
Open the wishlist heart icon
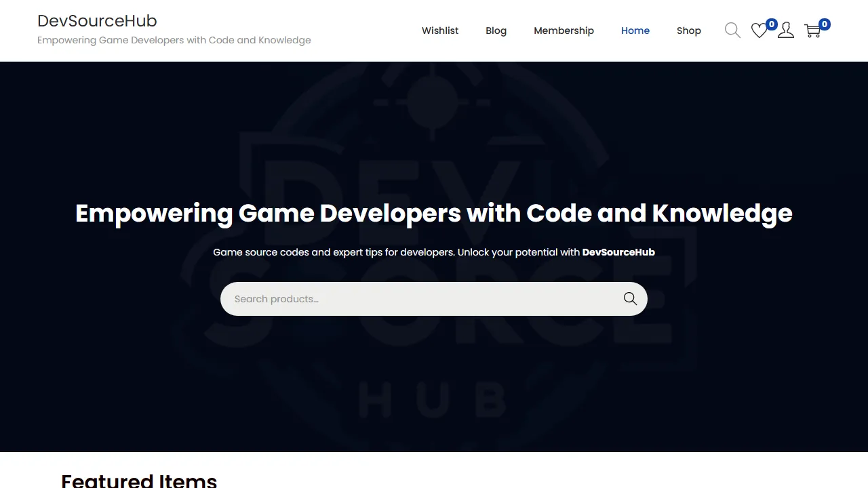(759, 30)
